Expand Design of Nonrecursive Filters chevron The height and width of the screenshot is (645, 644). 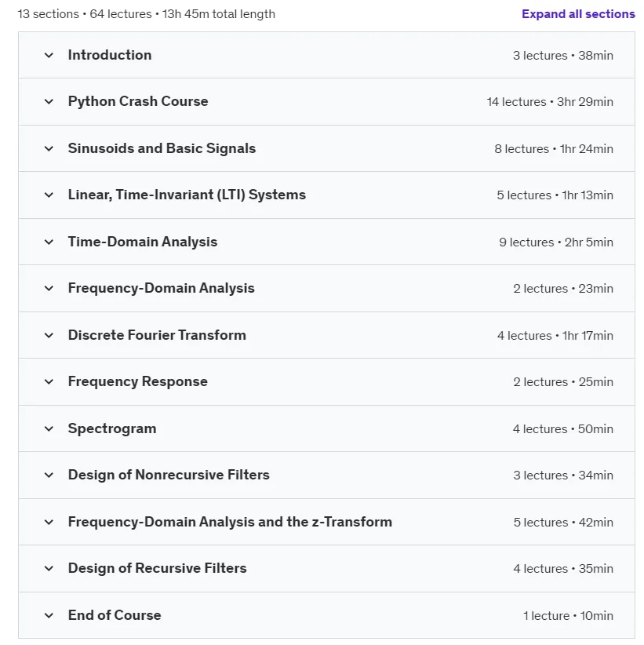click(49, 475)
